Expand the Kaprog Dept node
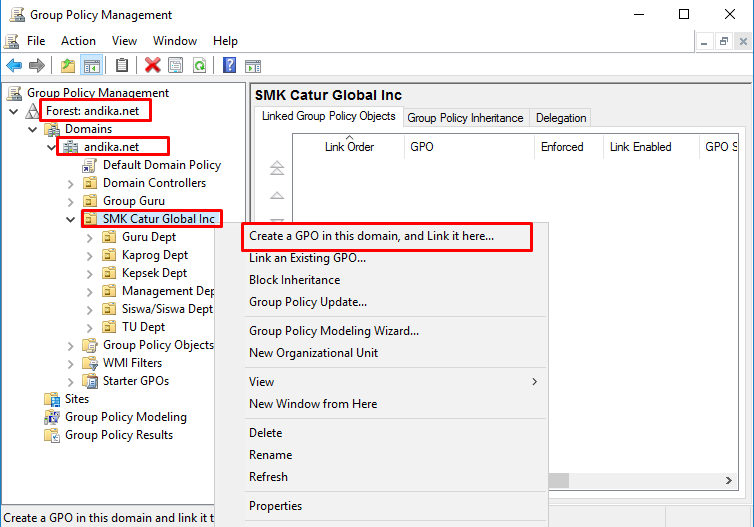Screen dimensions: 754x527 [x=89, y=256]
